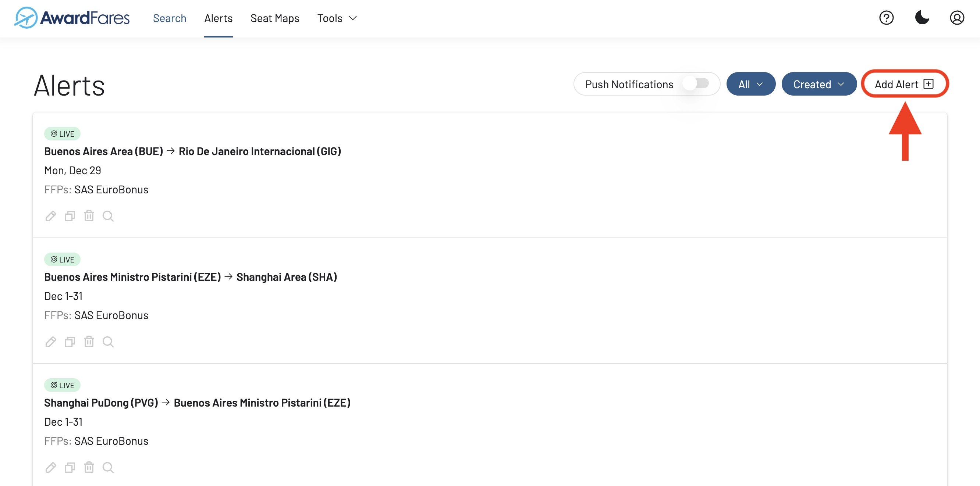Duplicate the BUE to GIG alert
980x486 pixels.
(x=70, y=216)
